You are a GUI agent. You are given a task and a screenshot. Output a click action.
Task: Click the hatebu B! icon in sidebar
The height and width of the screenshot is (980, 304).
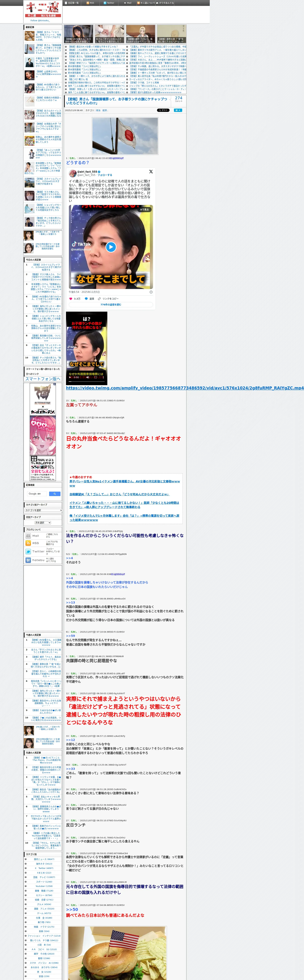[x=28, y=560]
